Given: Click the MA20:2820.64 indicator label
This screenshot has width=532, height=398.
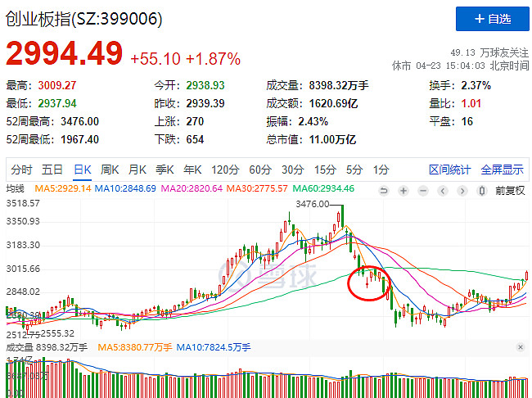Looking at the screenshot, I should click(x=192, y=188).
